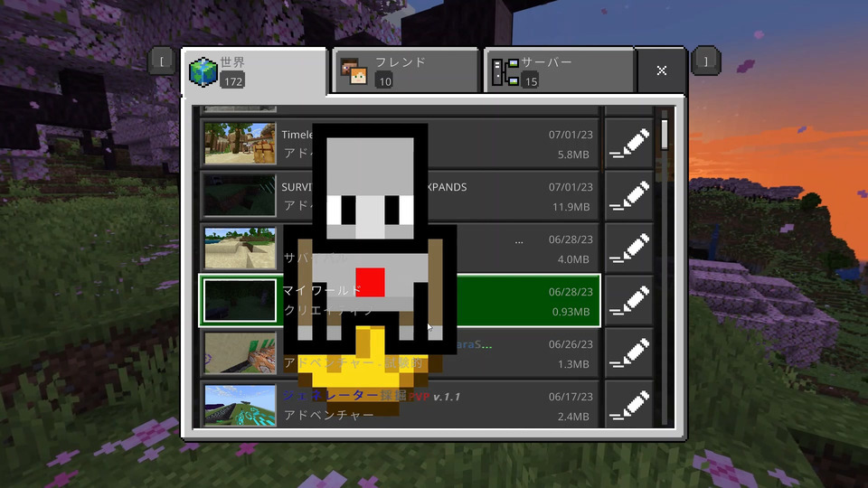
Task: Edit the 1.3MB adventure experimental world
Action: tap(629, 353)
